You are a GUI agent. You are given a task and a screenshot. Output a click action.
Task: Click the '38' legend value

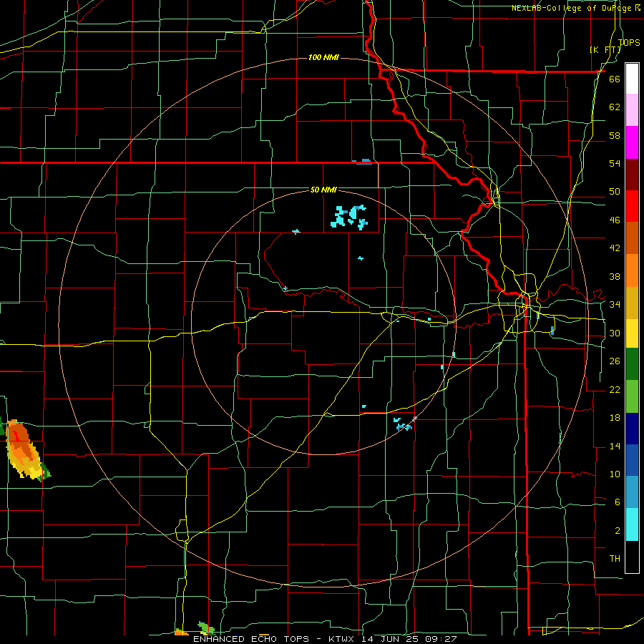pyautogui.click(x=615, y=276)
